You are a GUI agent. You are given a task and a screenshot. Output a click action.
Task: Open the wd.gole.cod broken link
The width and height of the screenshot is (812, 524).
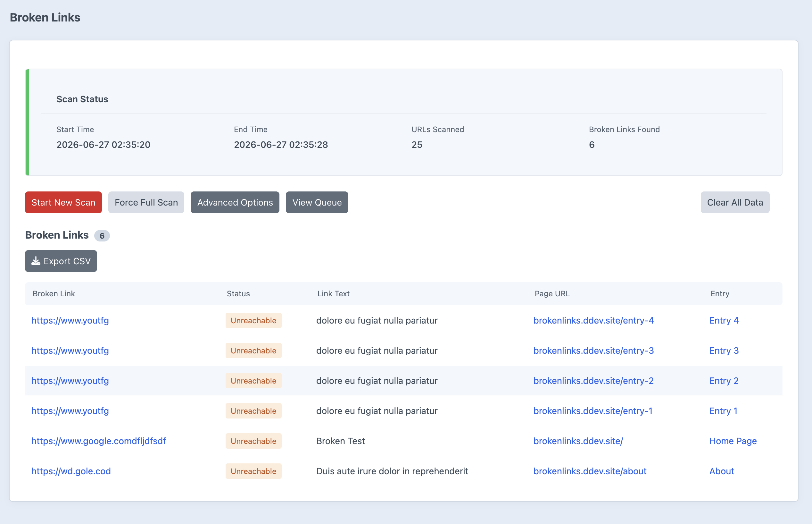coord(71,471)
